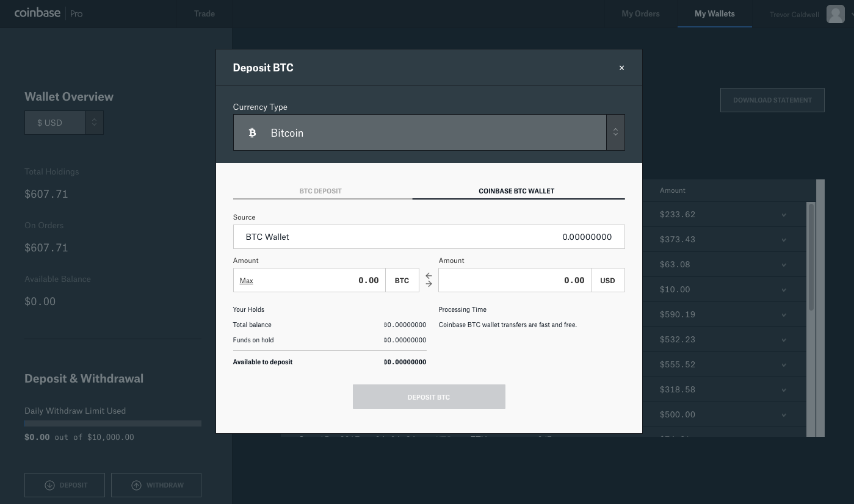Expand the $500.00 row chevron

point(784,415)
